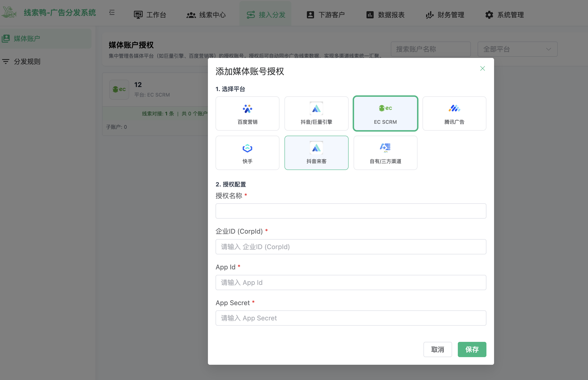
Task: Open 工作台 from top navigation
Action: [x=150, y=15]
